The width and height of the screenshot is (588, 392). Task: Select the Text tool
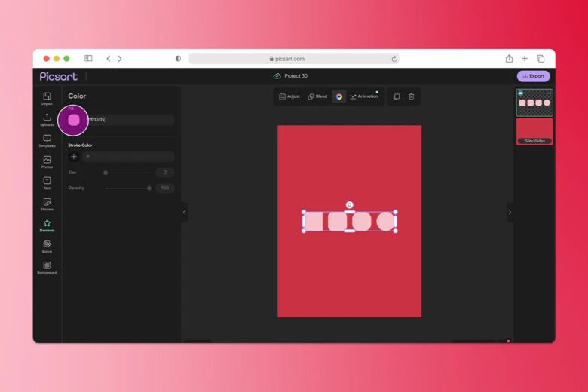(47, 182)
